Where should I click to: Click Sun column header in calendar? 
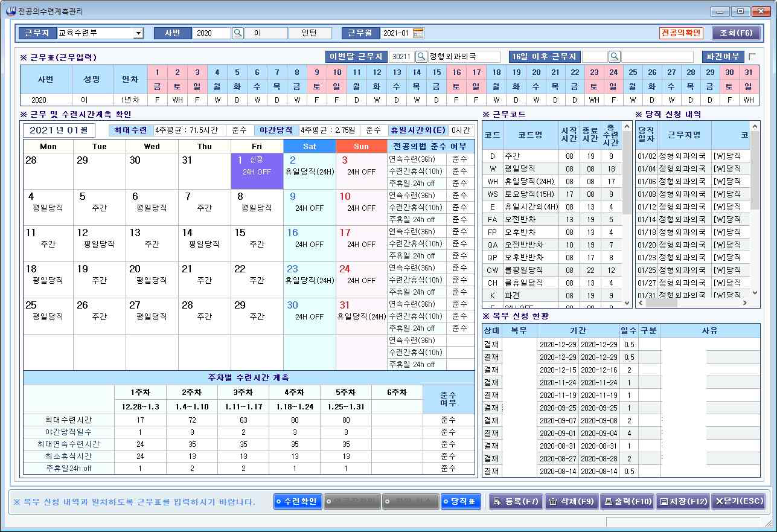click(x=361, y=147)
